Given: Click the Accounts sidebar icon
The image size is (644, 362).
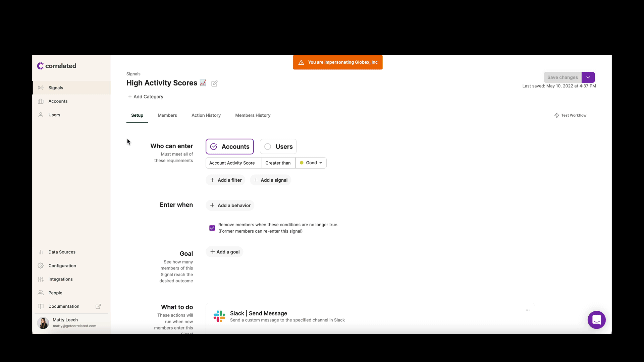Looking at the screenshot, I should 41,101.
